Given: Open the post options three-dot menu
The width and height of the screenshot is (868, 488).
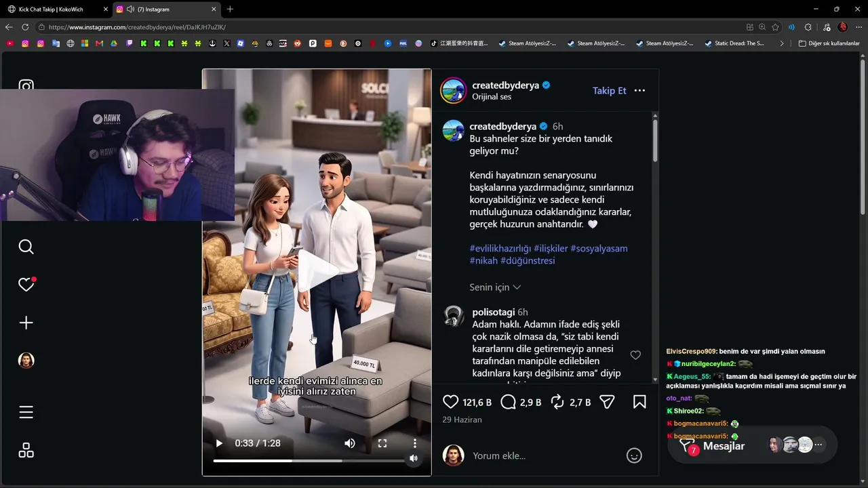Looking at the screenshot, I should 639,90.
